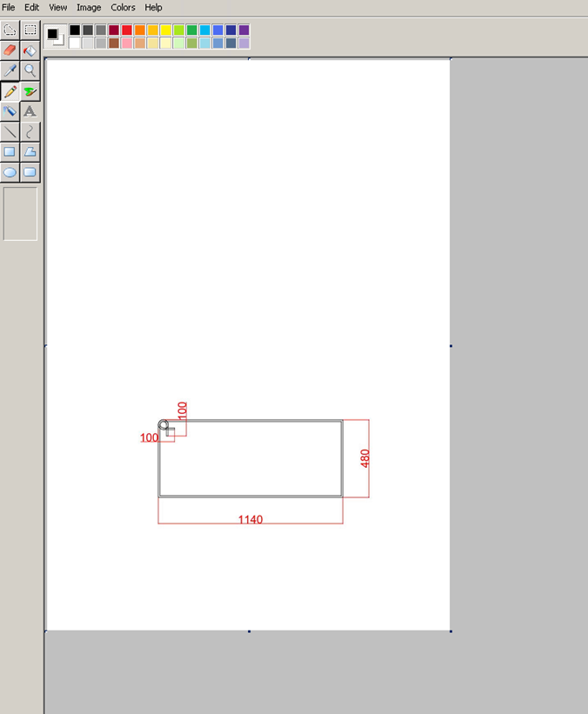Click the empty tool options box

click(x=20, y=214)
